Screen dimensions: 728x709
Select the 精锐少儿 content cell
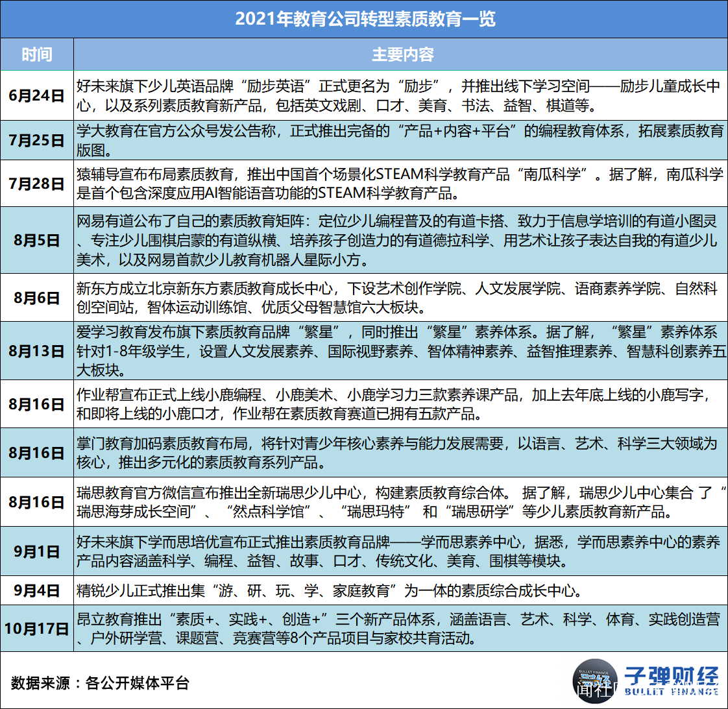[401, 590]
